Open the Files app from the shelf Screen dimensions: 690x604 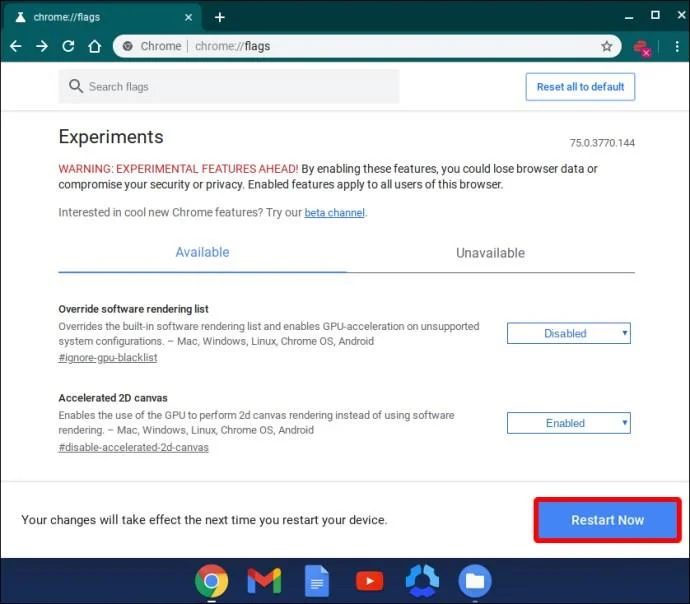coord(475,581)
